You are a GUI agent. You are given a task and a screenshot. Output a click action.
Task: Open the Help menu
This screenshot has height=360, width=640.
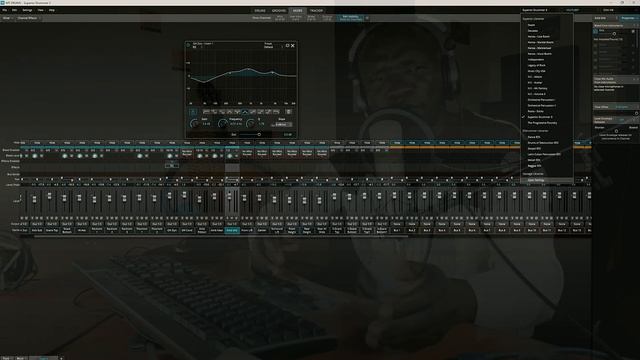tap(52, 10)
